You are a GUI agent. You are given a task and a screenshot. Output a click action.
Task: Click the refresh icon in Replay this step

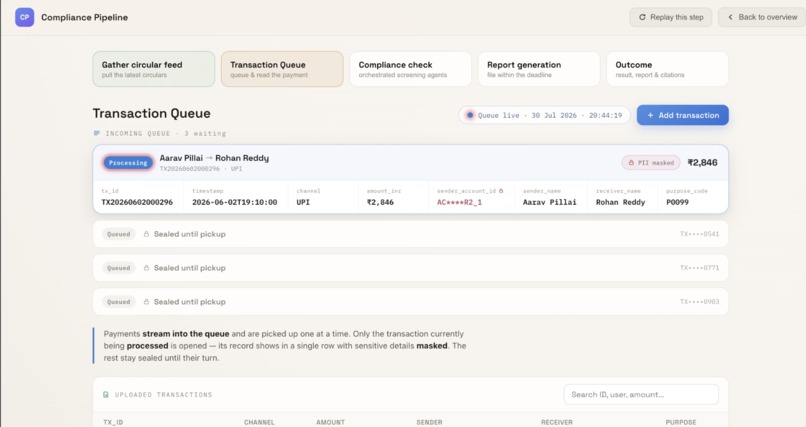[x=642, y=17]
